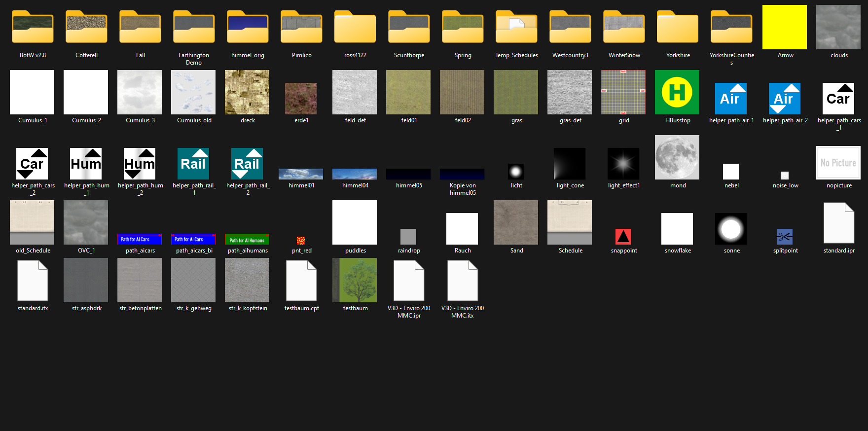
Task: Select the grid texture thumbnail
Action: tap(623, 93)
